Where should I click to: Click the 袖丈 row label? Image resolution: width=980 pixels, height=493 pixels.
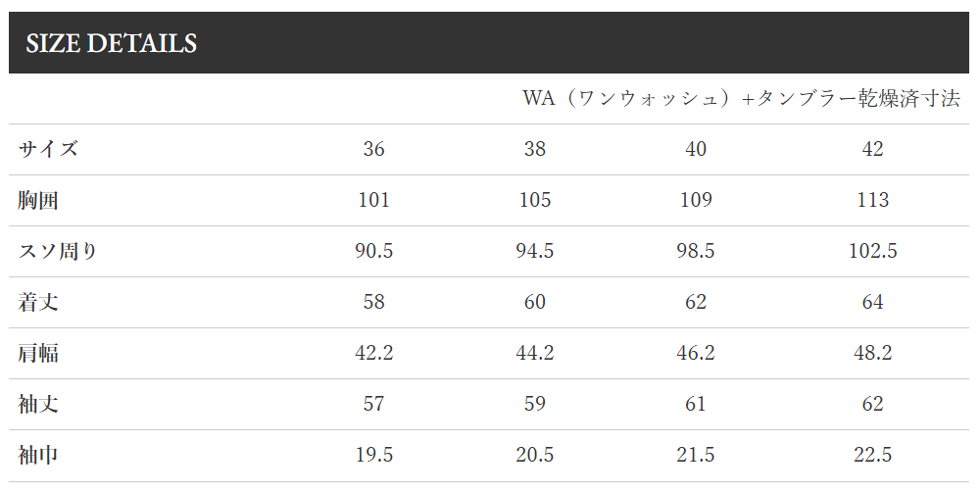click(38, 404)
